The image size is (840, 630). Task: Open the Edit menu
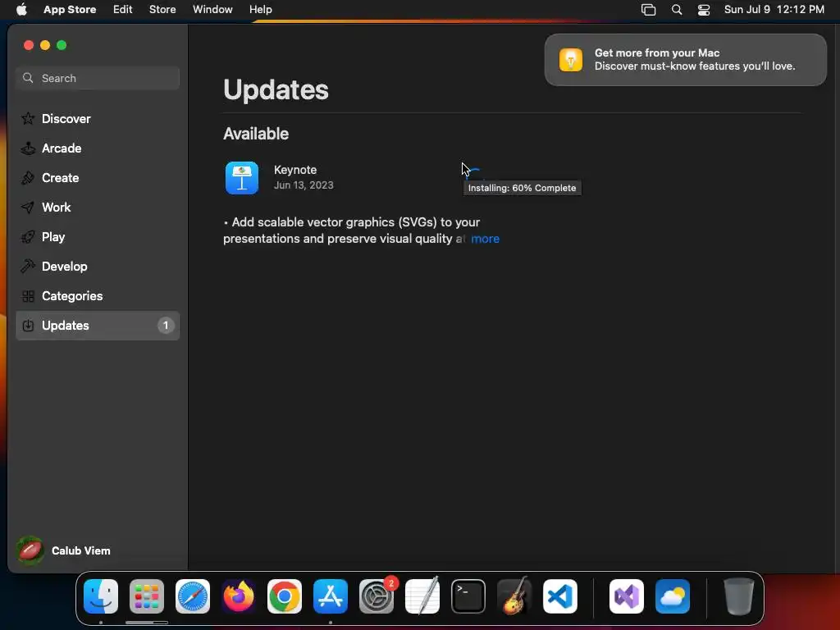pos(123,9)
